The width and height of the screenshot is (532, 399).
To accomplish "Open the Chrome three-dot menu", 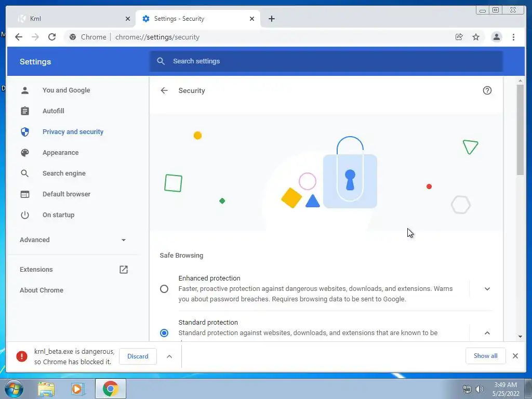I will click(513, 37).
